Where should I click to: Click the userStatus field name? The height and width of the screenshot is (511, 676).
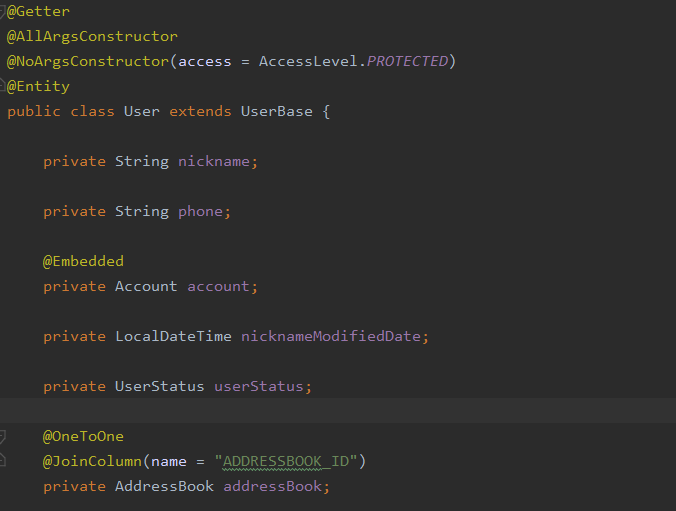(x=259, y=387)
